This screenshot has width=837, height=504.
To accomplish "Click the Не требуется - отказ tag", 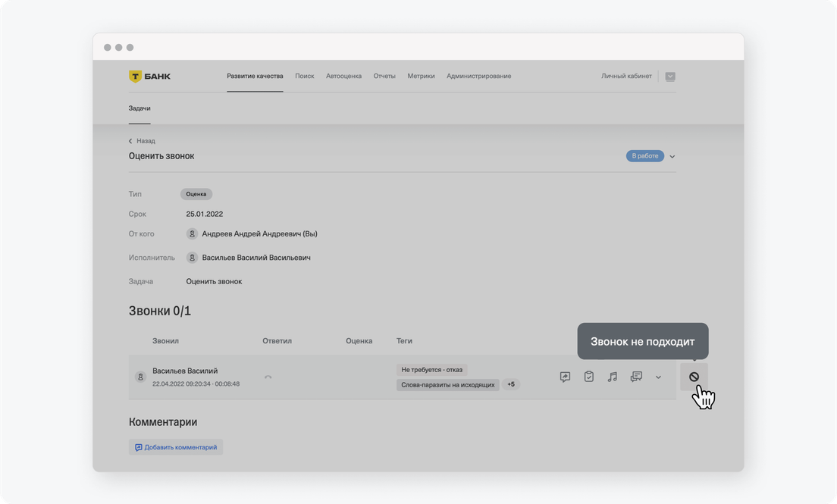I will click(x=432, y=369).
